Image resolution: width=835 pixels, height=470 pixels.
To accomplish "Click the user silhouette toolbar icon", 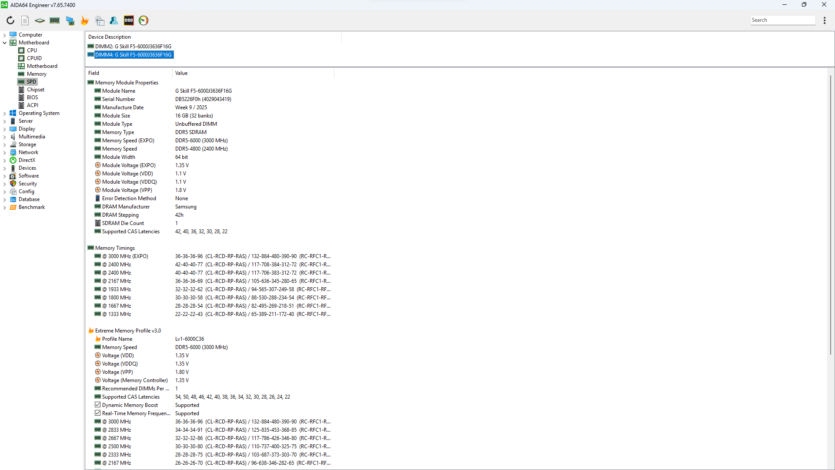I will [114, 20].
